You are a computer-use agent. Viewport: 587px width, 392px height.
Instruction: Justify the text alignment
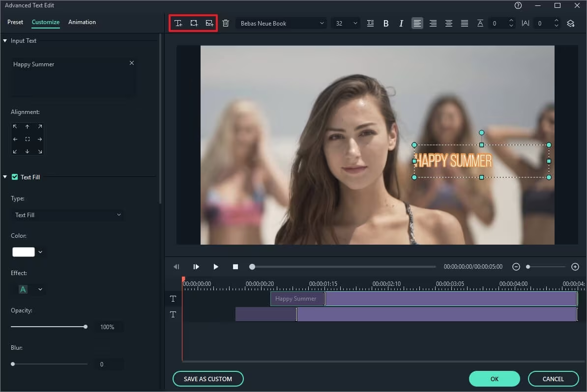click(x=465, y=23)
